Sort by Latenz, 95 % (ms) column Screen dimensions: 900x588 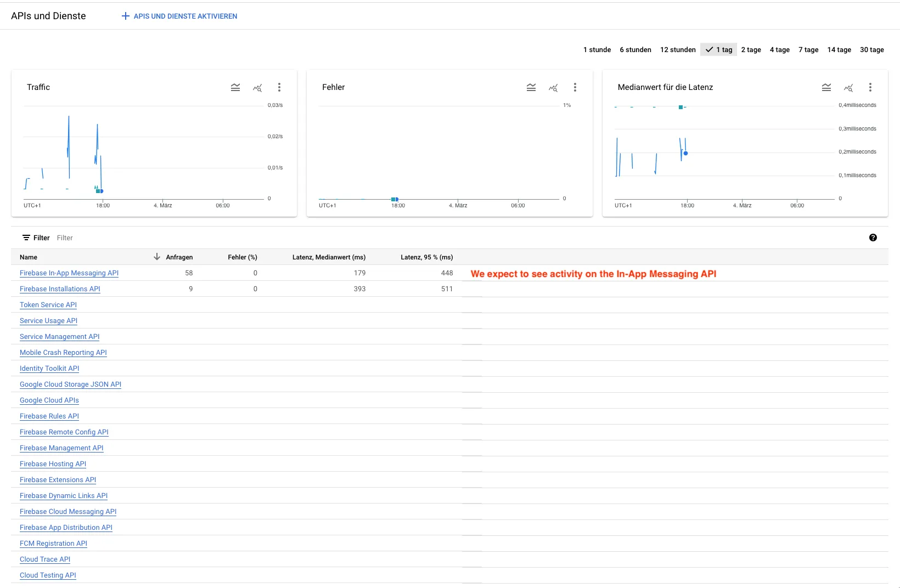pos(427,257)
